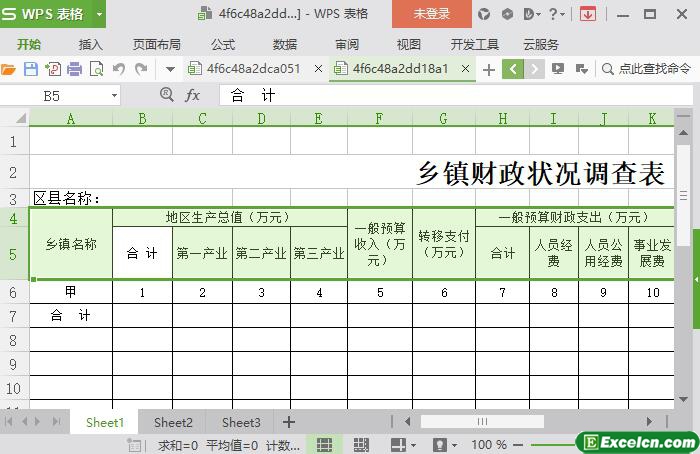The image size is (700, 454).
Task: Open the 数据 ribbon tab
Action: pyautogui.click(x=285, y=44)
